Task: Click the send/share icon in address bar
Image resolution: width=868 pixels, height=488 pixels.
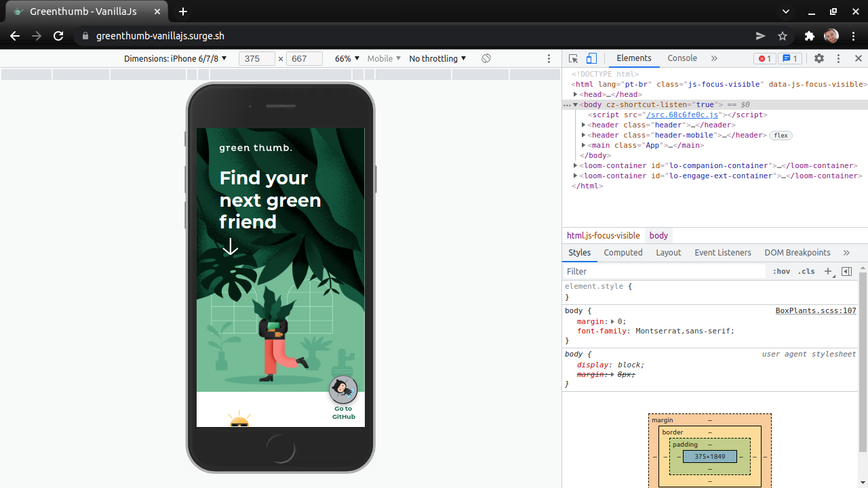Action: [760, 36]
